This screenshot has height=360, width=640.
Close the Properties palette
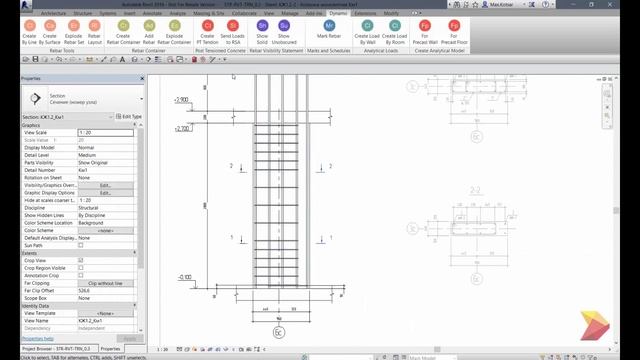[142, 78]
